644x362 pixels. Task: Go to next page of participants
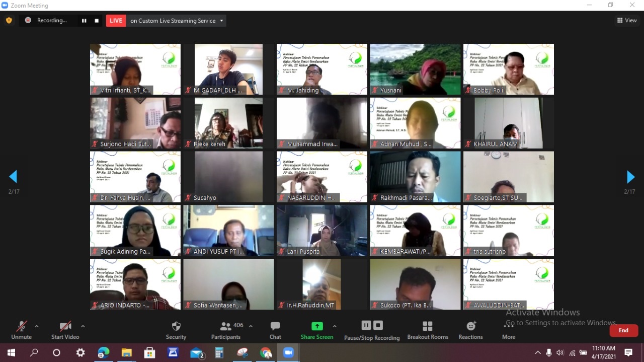coord(630,177)
